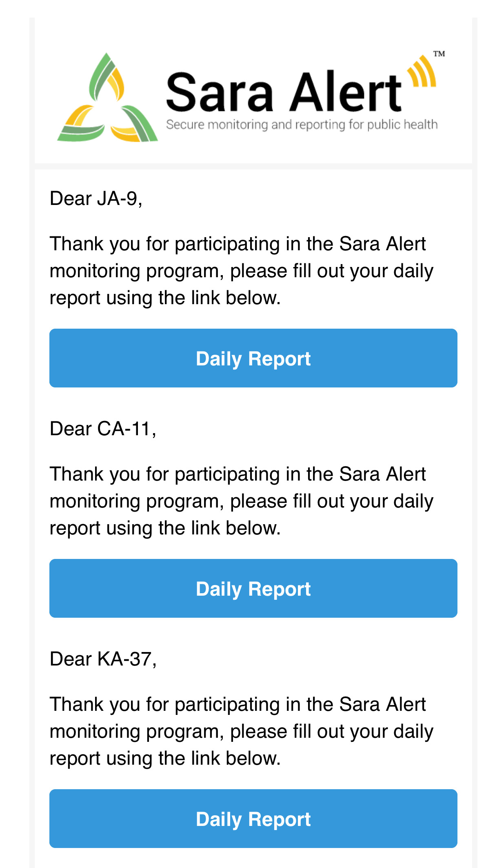Click the word "Sara" in the header

[220, 92]
